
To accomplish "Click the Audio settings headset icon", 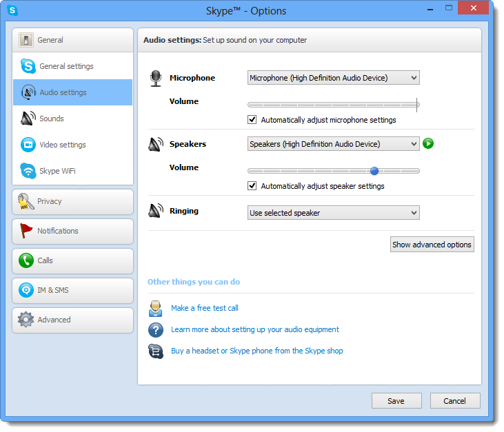I will pyautogui.click(x=28, y=92).
